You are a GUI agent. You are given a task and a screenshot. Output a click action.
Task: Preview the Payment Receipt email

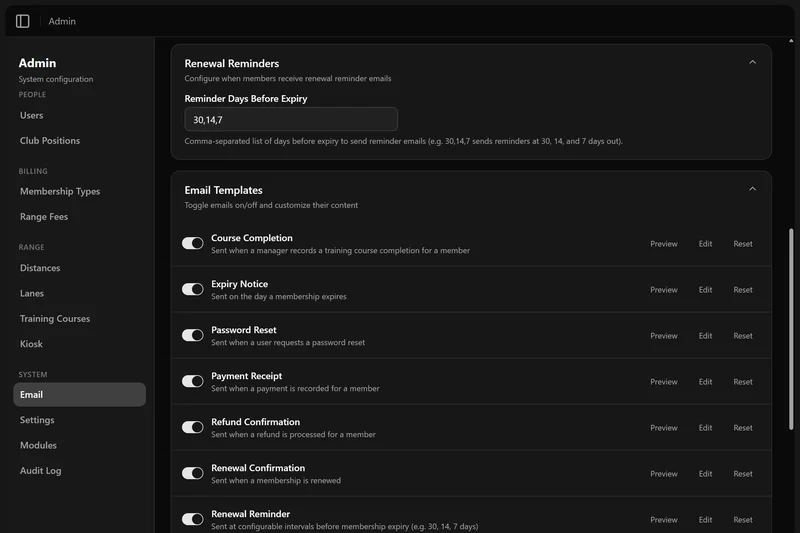point(664,382)
